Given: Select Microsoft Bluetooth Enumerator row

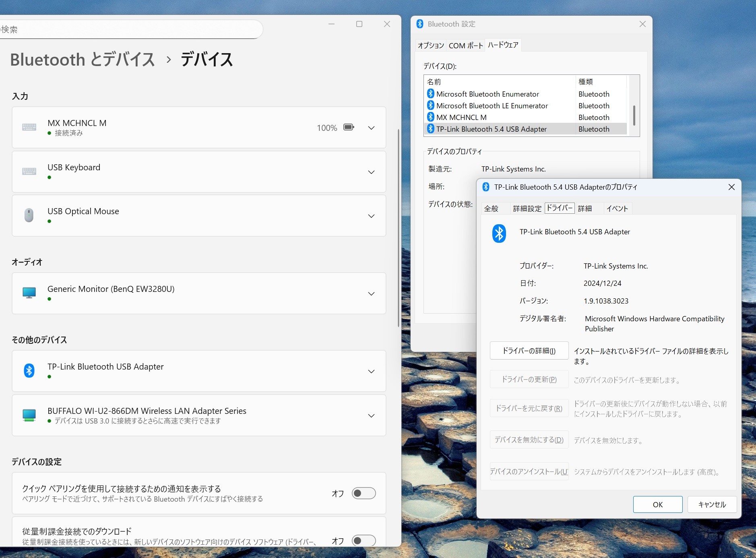Looking at the screenshot, I should click(526, 94).
